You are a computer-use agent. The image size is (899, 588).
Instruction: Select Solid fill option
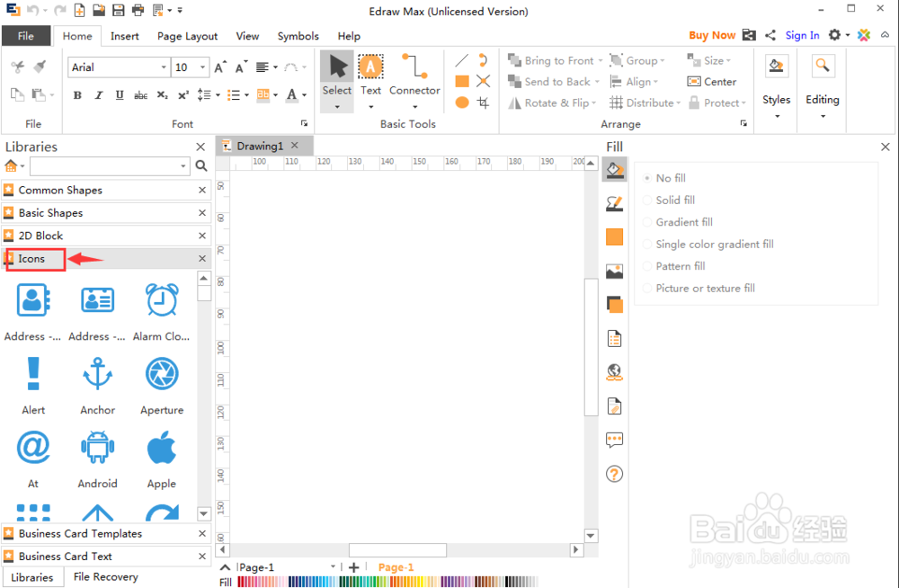(669, 200)
